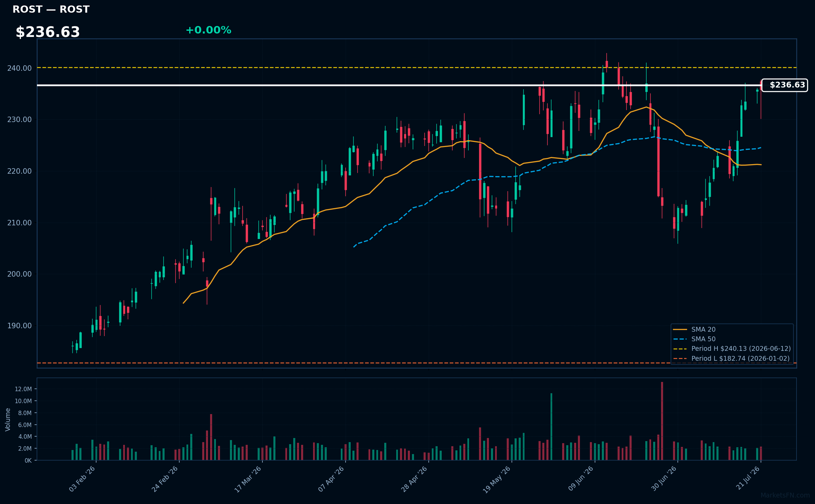Click the tall green volume bar near 11M
Viewport: 815px width, 504px height.
coord(551,427)
